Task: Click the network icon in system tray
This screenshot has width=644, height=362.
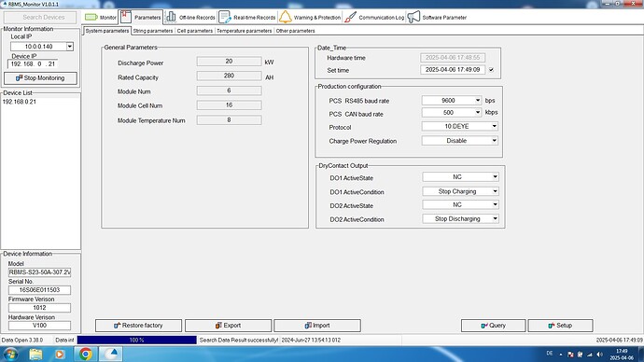Action: (590, 355)
